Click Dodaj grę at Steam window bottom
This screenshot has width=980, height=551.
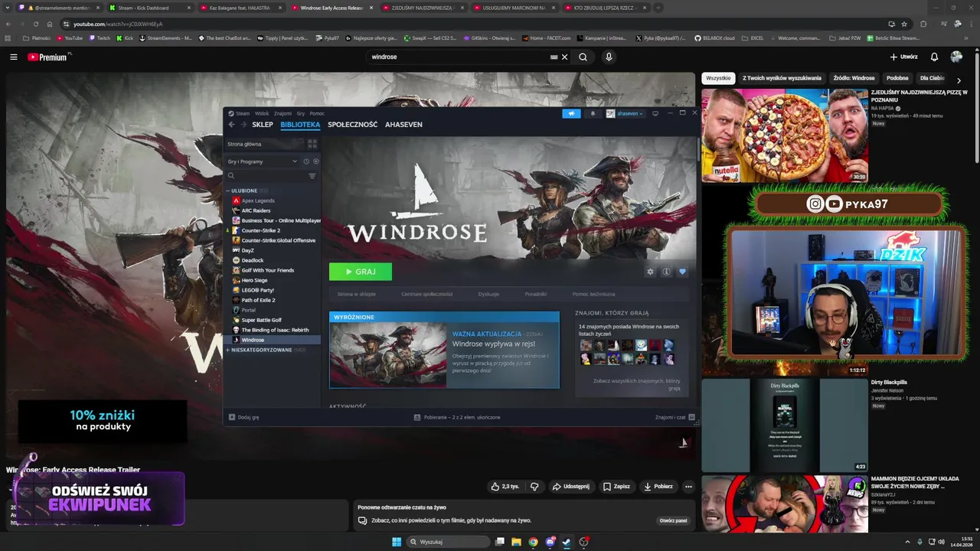[x=243, y=417]
